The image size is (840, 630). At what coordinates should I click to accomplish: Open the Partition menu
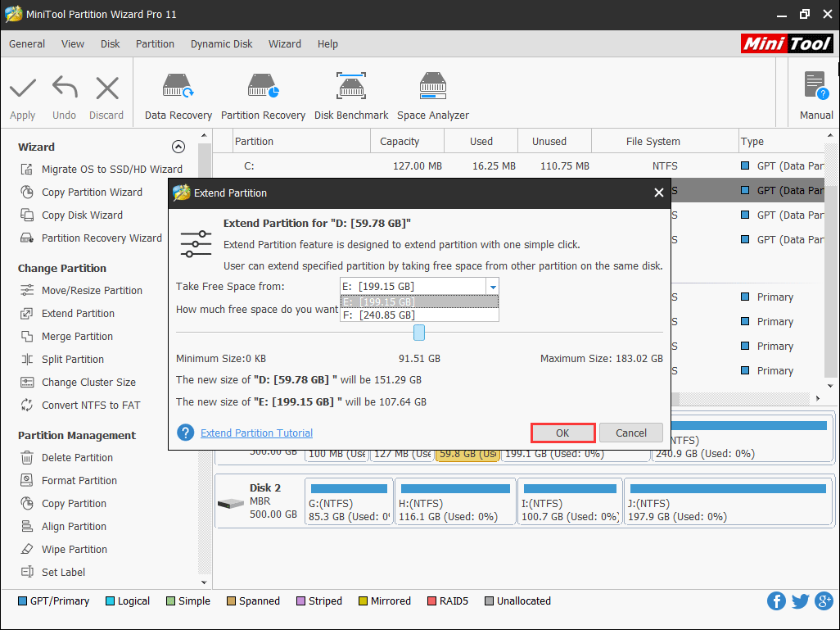[x=155, y=44]
